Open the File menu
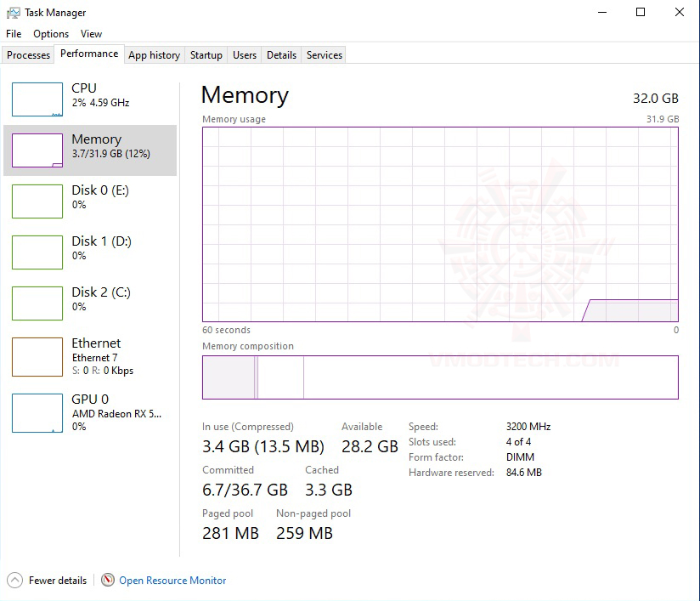This screenshot has height=601, width=700. click(x=14, y=34)
